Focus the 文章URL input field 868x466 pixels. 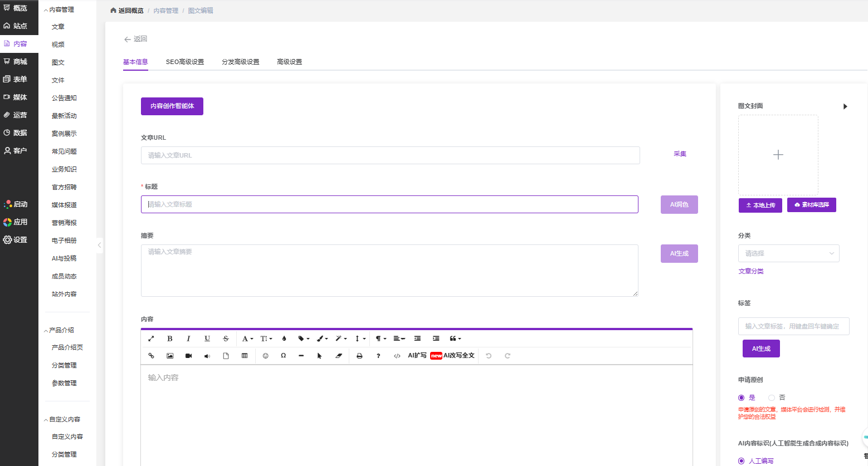click(390, 155)
